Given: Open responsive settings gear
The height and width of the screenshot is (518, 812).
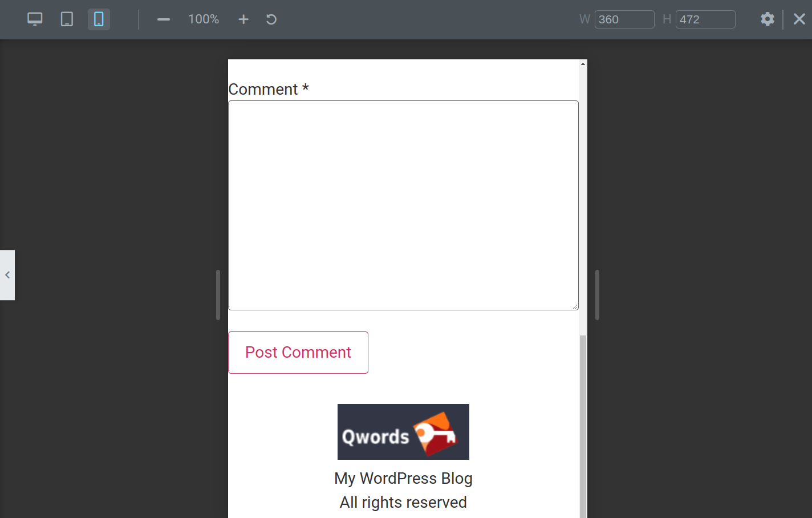Looking at the screenshot, I should (x=768, y=19).
